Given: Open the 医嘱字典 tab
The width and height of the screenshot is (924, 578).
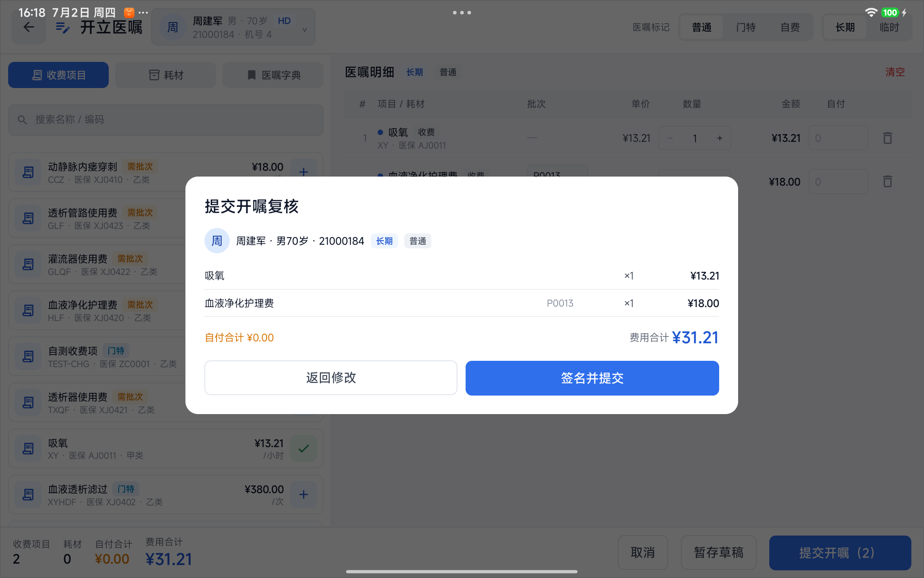Looking at the screenshot, I should [273, 75].
